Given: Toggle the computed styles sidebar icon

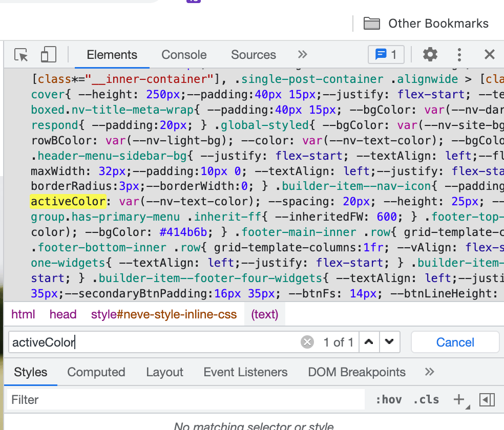Looking at the screenshot, I should 487,400.
